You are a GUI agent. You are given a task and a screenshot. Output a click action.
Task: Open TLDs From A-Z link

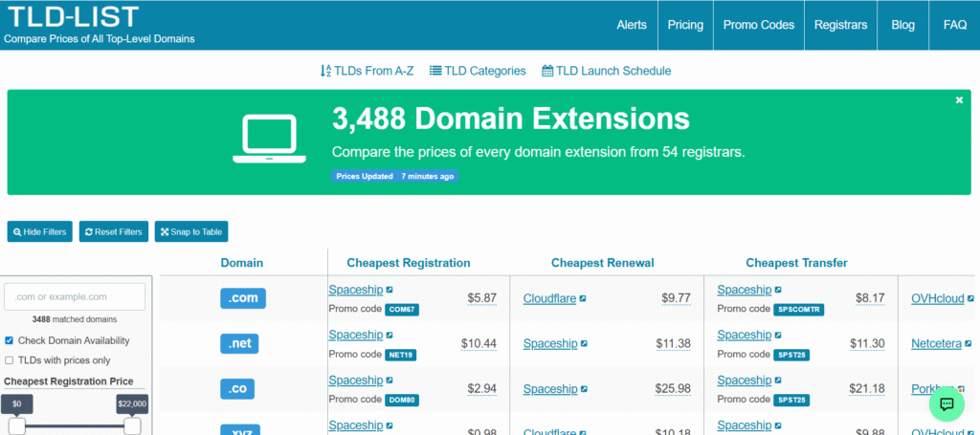[367, 71]
